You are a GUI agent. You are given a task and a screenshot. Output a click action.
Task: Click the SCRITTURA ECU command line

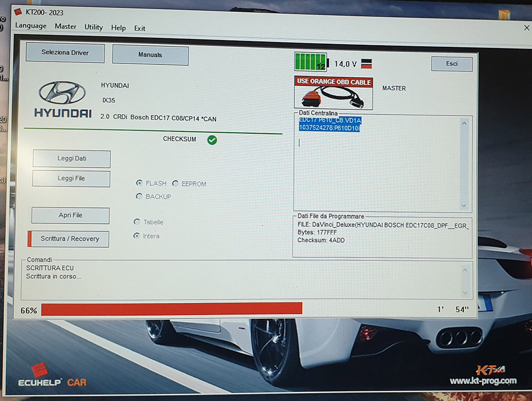[x=50, y=268]
